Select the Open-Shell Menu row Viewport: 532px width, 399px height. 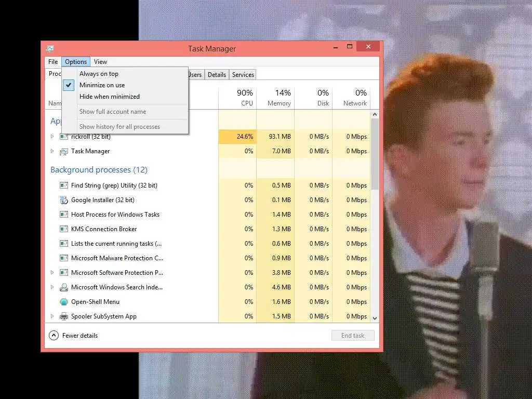pyautogui.click(x=208, y=302)
